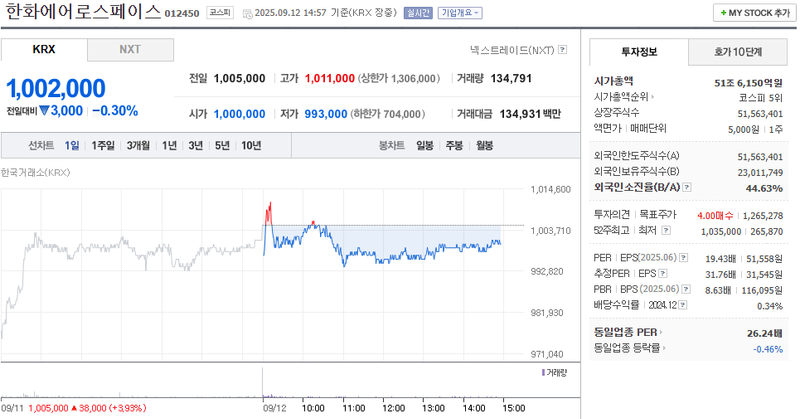The width and height of the screenshot is (800, 419).
Task: Click change rate −0.30%
Action: click(x=115, y=111)
